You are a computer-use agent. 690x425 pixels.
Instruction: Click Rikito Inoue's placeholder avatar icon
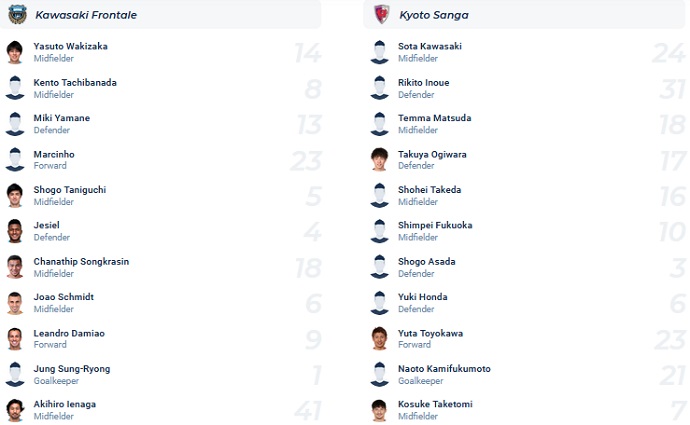(x=379, y=88)
